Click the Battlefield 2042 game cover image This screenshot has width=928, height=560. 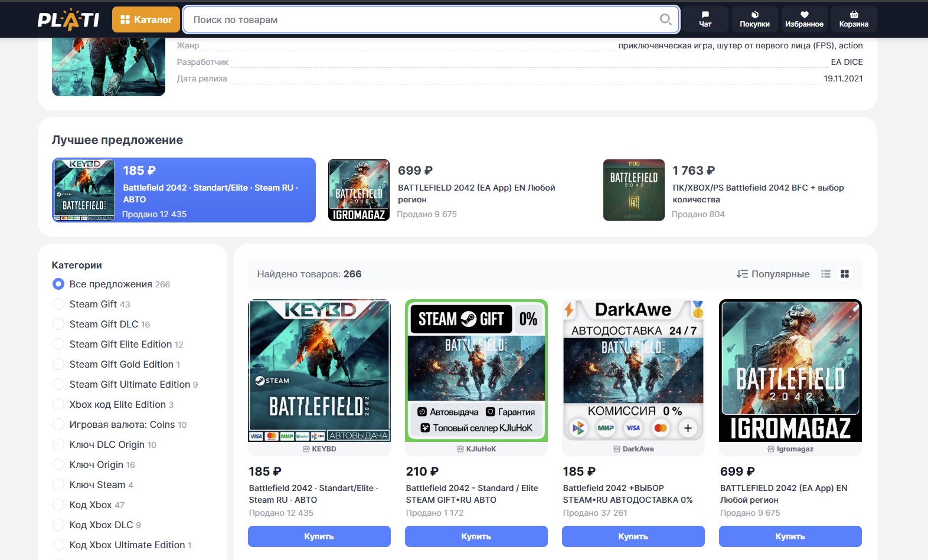click(x=109, y=67)
